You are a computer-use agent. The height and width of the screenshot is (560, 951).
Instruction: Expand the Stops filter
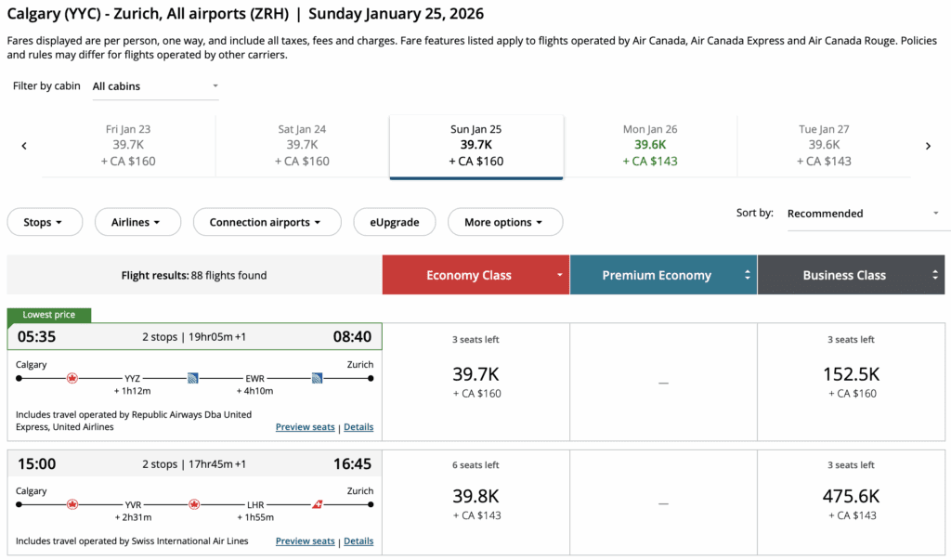(45, 222)
